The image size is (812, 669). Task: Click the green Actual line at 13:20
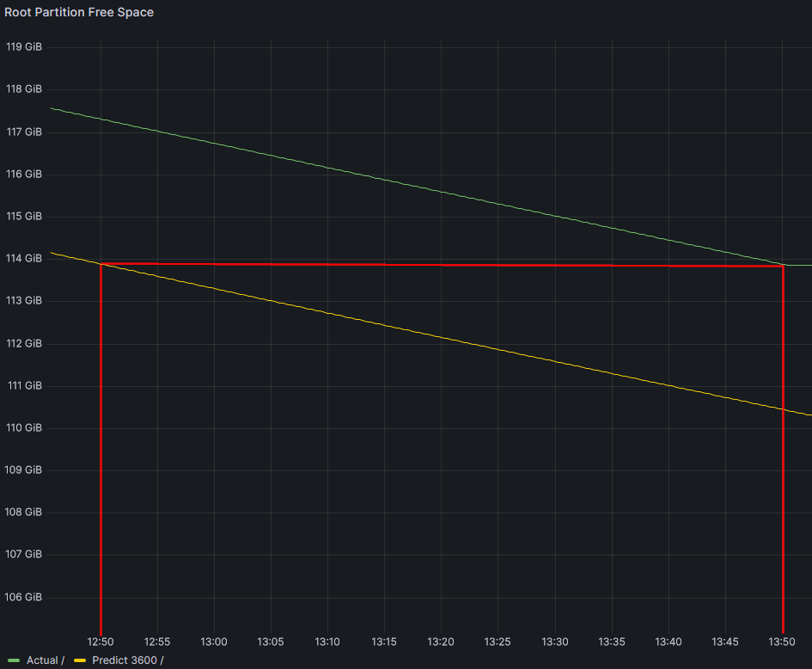(x=441, y=191)
